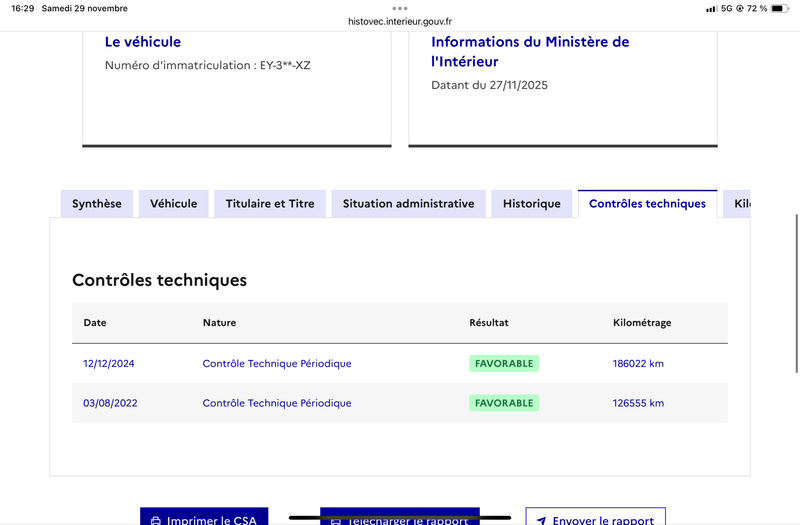Click the printer icon on Imprimer le CSA
Image resolution: width=800 pixels, height=525 pixels.
[155, 521]
